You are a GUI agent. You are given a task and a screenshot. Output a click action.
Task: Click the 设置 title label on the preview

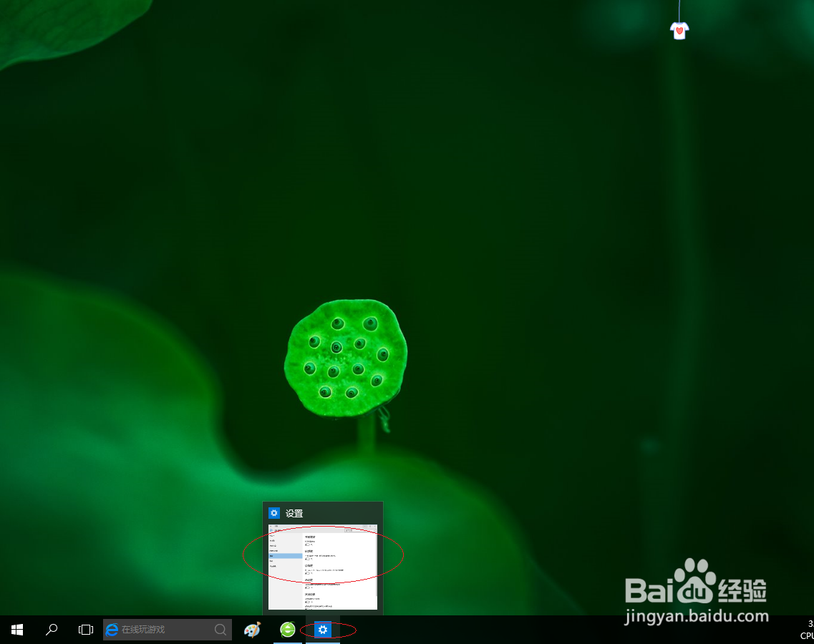click(x=294, y=513)
